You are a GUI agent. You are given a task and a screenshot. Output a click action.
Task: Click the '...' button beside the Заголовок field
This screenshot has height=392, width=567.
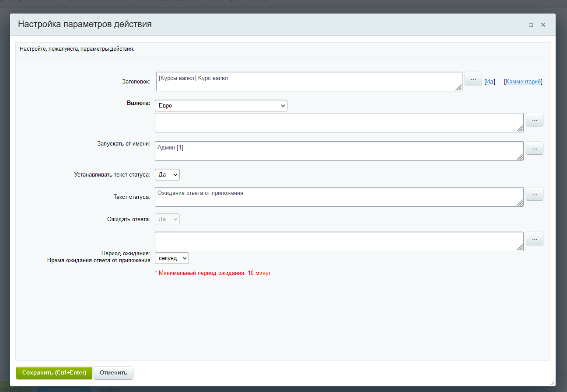point(473,79)
